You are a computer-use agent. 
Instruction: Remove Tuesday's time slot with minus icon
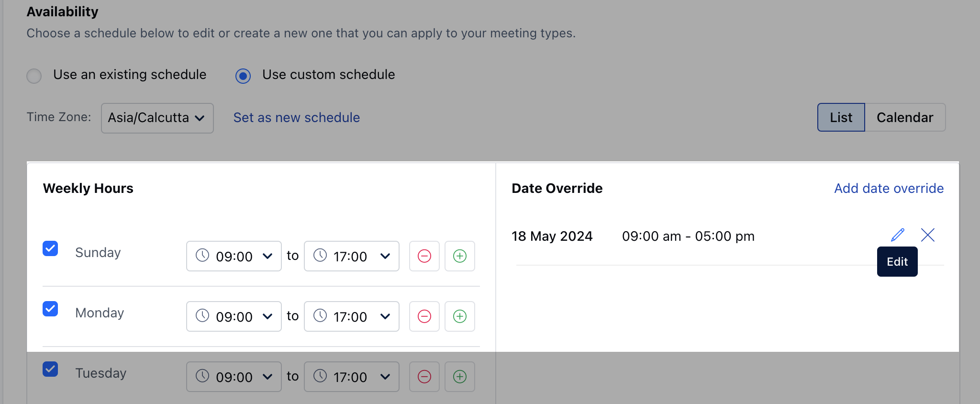(x=424, y=377)
